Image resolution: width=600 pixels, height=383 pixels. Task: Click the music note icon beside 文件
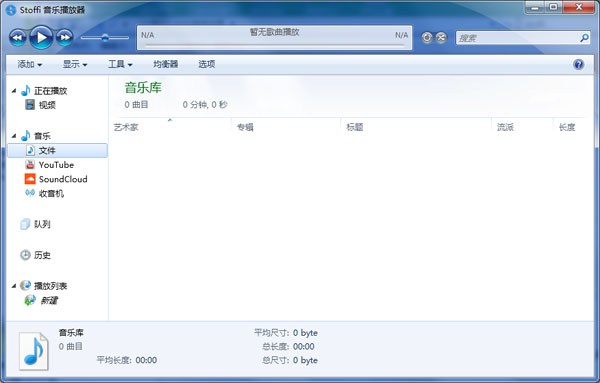(30, 150)
